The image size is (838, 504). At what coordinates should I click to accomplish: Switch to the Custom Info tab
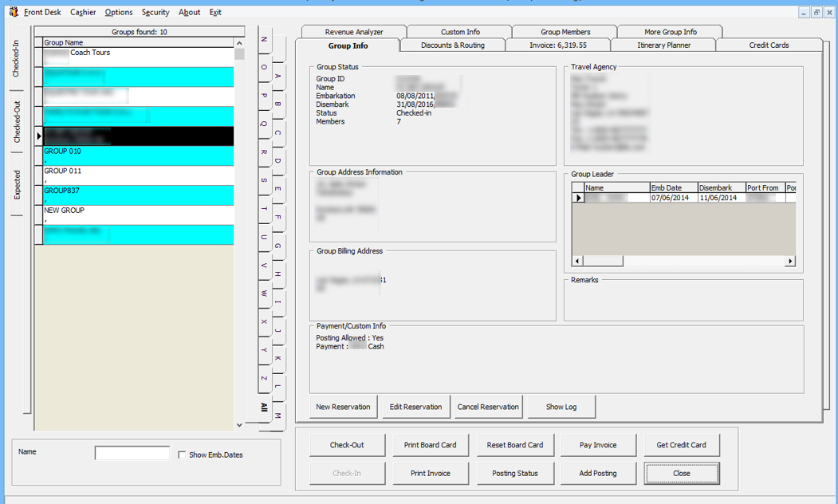click(460, 32)
